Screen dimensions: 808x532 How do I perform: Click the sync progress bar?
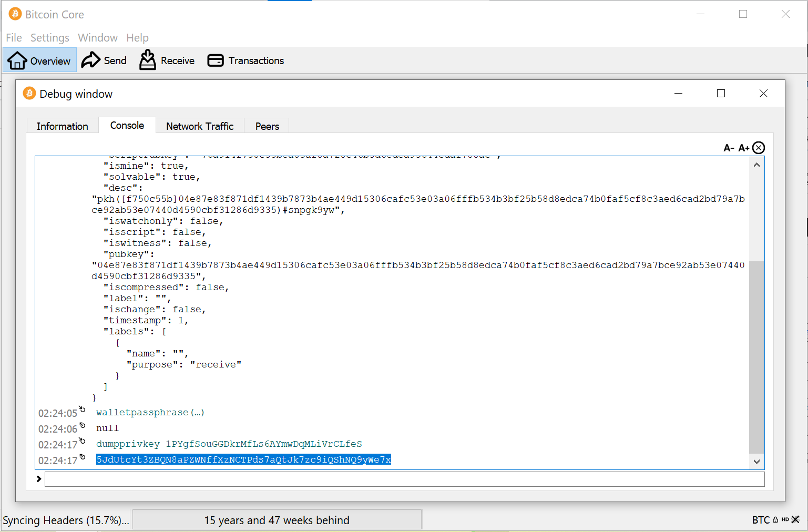(277, 520)
